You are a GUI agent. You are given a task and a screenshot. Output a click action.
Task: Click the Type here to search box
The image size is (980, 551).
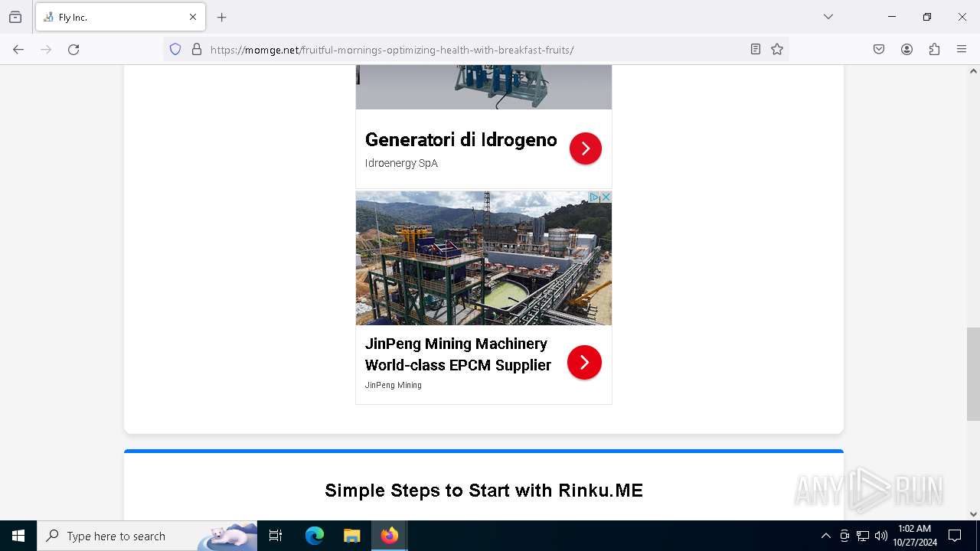(x=147, y=536)
